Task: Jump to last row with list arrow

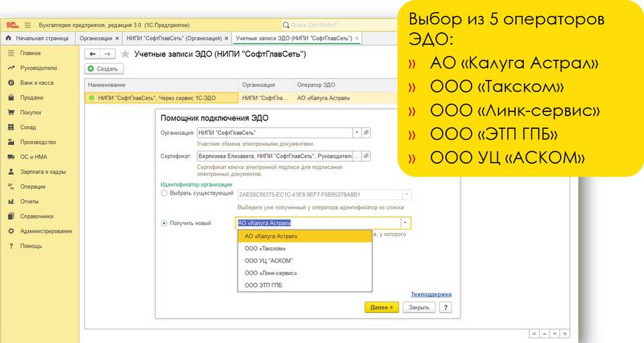Action: pos(565,334)
